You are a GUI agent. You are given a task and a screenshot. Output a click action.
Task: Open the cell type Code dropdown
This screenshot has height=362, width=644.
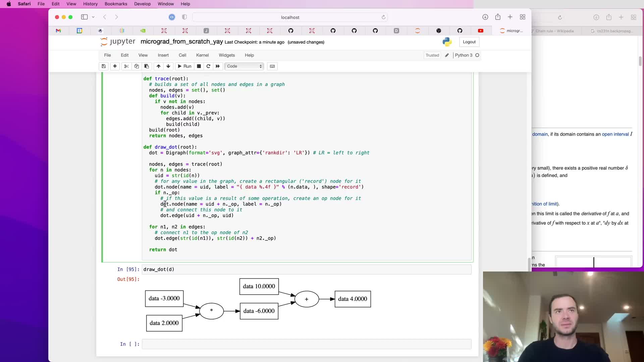click(244, 66)
